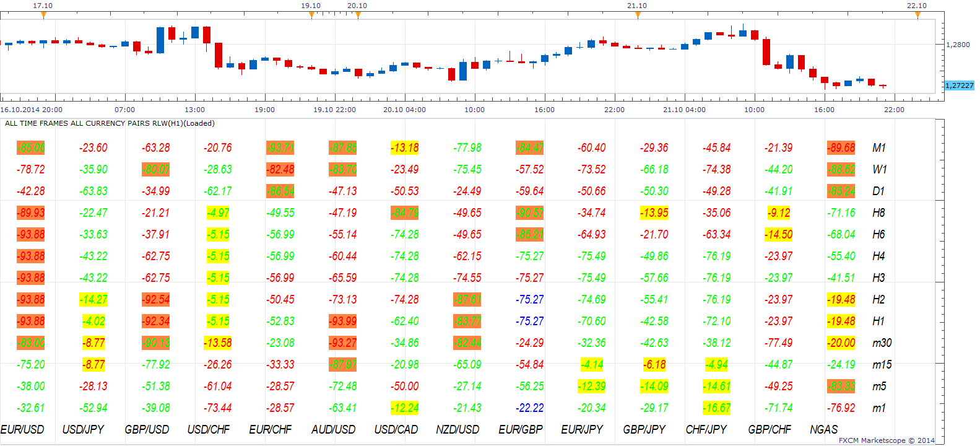This screenshot has height=446, width=980.
Task: Click the m15 row label
Action: (882, 365)
